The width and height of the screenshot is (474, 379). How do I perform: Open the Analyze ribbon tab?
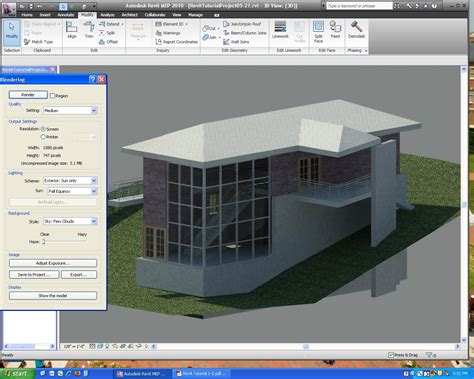pyautogui.click(x=107, y=15)
